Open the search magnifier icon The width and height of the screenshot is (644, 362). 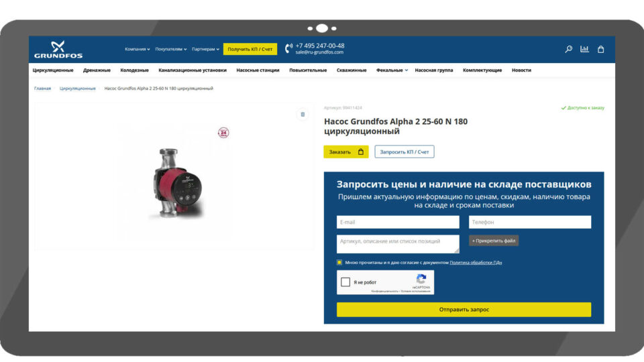tap(568, 49)
